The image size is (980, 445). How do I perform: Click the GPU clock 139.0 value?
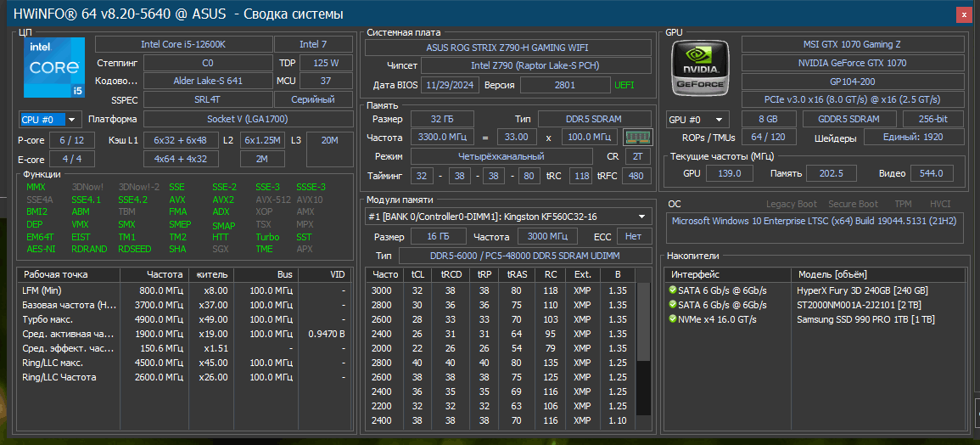730,173
